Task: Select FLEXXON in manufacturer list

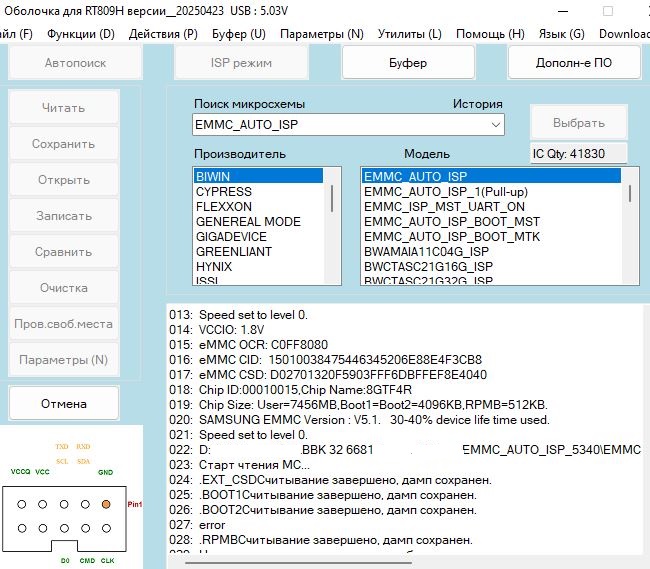Action: [x=258, y=206]
